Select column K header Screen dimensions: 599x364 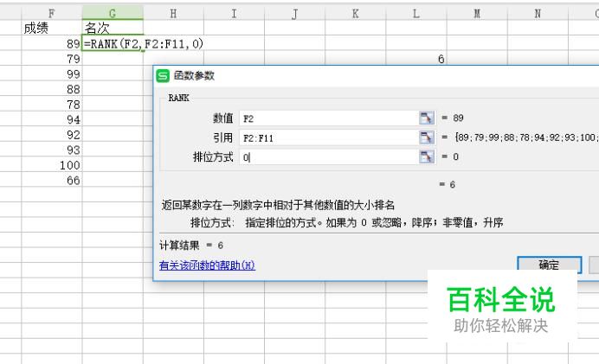click(x=356, y=14)
